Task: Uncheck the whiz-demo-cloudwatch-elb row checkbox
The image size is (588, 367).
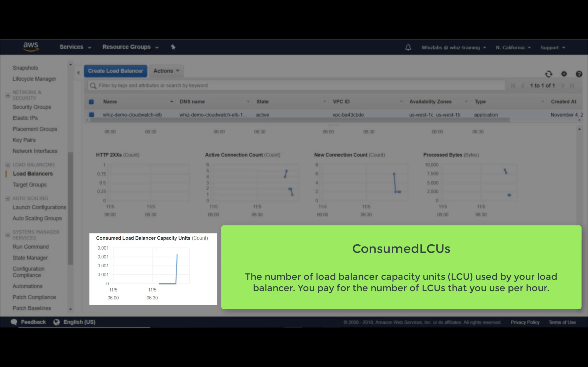Action: [92, 115]
